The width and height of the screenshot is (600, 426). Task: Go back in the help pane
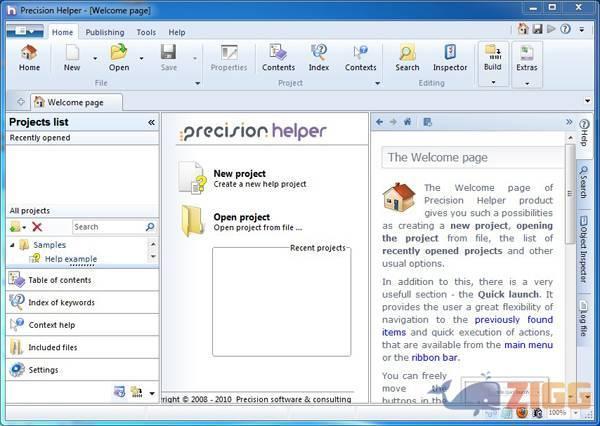[x=379, y=122]
